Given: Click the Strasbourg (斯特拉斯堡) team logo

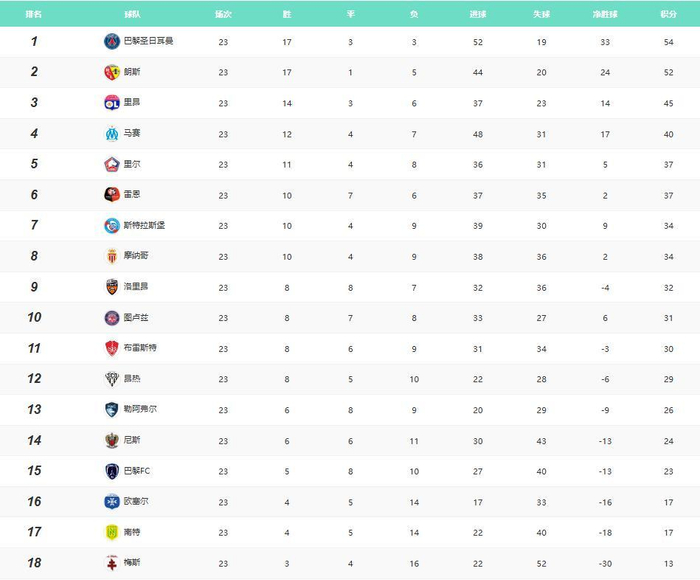Looking at the screenshot, I should click(x=111, y=226).
